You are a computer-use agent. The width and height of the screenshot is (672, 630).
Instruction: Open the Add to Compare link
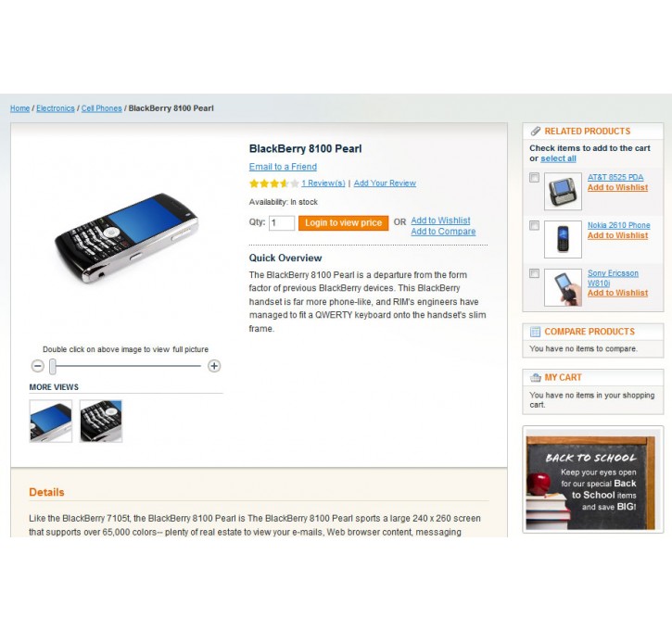point(443,232)
